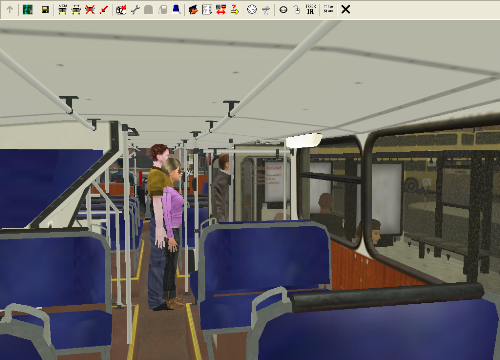Add a new bus with the sparkle icon
The height and width of the screenshot is (360, 500).
pyautogui.click(x=62, y=10)
